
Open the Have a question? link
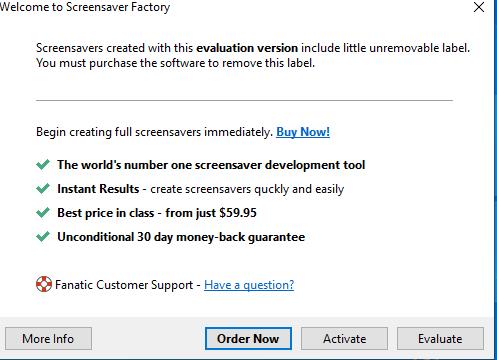click(x=249, y=285)
